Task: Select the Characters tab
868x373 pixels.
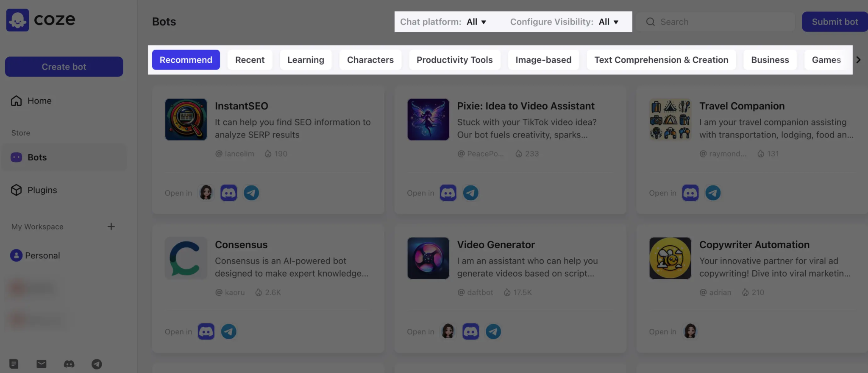Action: click(370, 60)
